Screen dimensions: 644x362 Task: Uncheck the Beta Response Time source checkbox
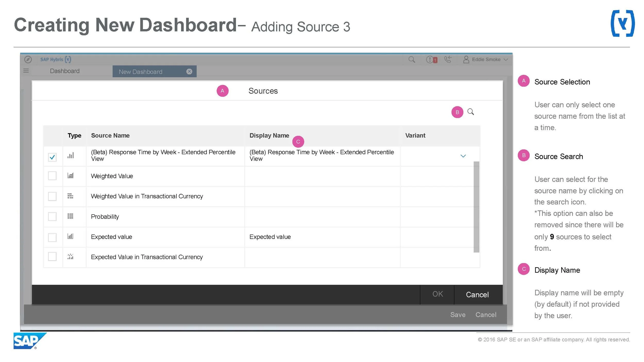pos(52,157)
